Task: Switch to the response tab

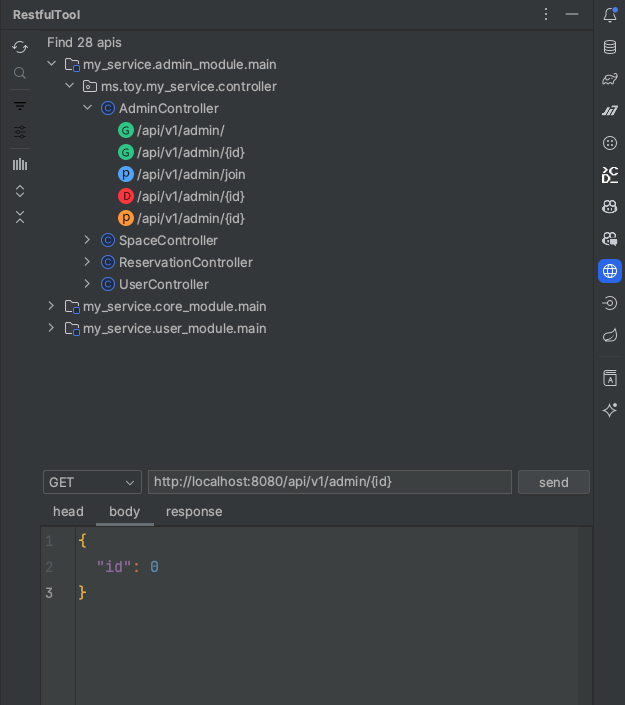Action: click(x=194, y=511)
